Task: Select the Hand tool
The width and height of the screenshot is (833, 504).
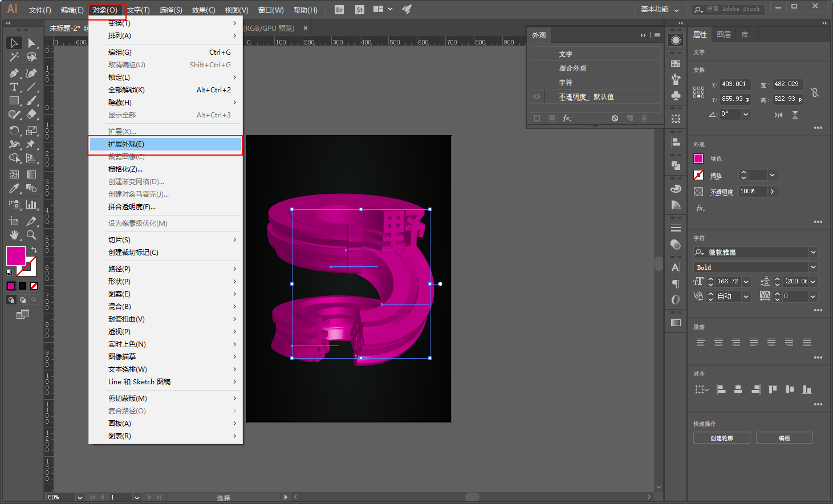Action: (x=14, y=235)
